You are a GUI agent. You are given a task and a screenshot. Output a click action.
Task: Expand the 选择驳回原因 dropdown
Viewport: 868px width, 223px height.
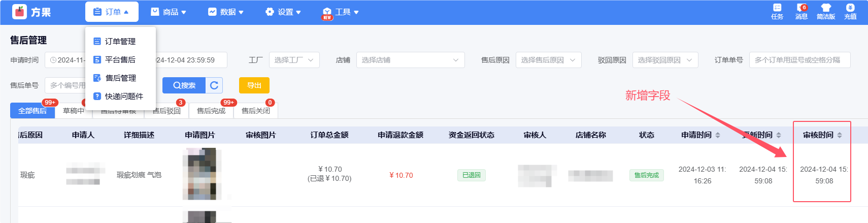pos(665,60)
